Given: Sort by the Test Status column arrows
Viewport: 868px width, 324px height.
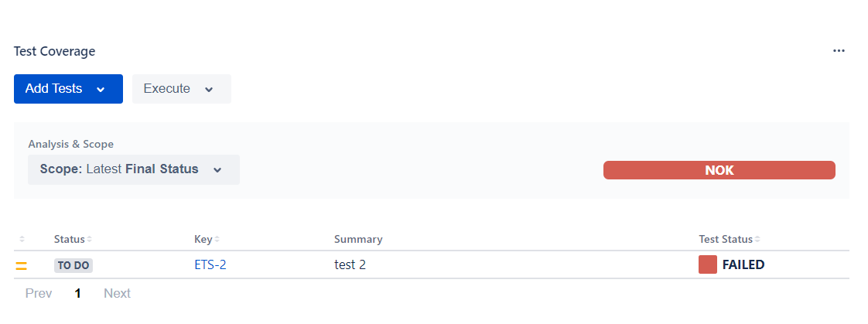Looking at the screenshot, I should [x=758, y=240].
